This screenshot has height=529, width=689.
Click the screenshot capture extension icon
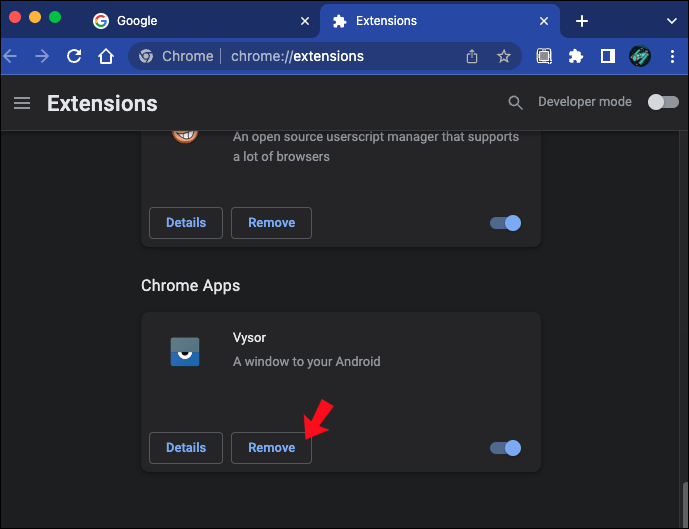pyautogui.click(x=544, y=56)
